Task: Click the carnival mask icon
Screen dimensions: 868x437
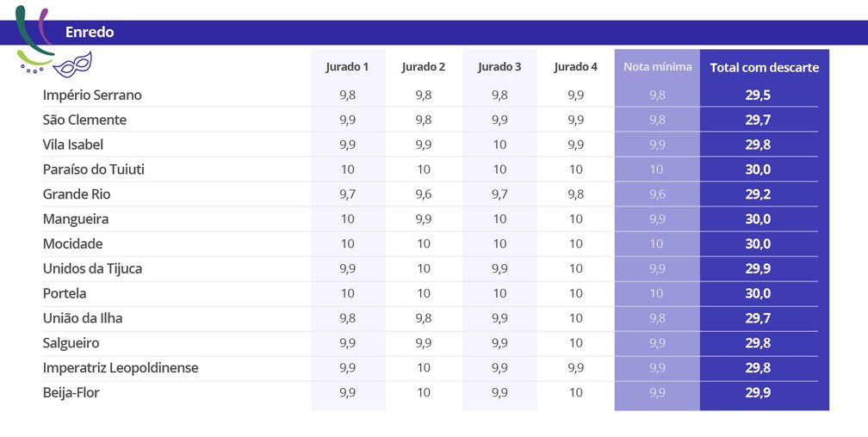Action: [x=72, y=64]
